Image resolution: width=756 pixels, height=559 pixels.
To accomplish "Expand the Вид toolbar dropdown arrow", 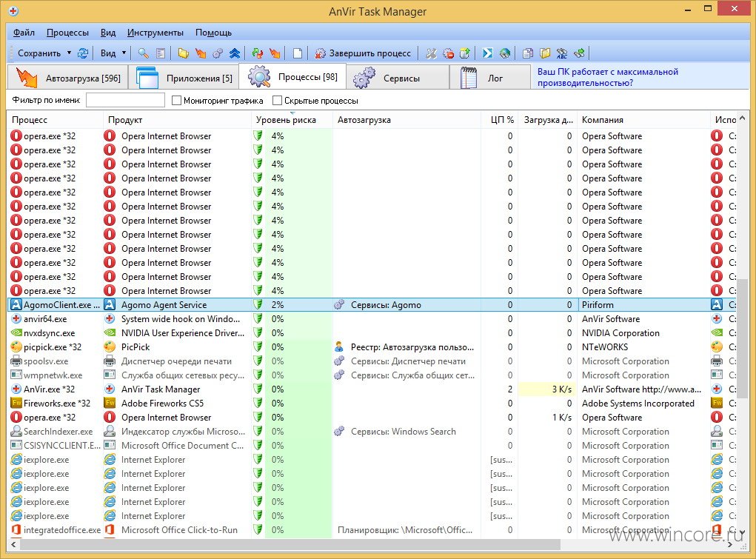I will (124, 53).
